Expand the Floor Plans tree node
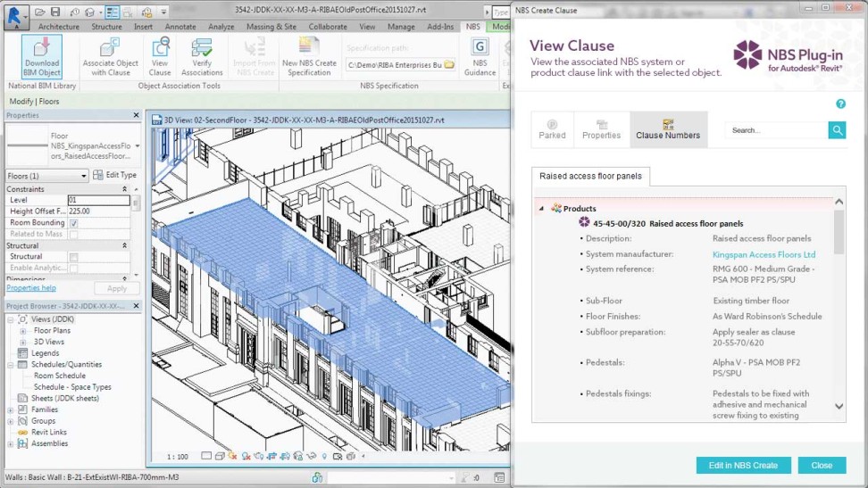This screenshot has height=488, width=868. tap(23, 331)
